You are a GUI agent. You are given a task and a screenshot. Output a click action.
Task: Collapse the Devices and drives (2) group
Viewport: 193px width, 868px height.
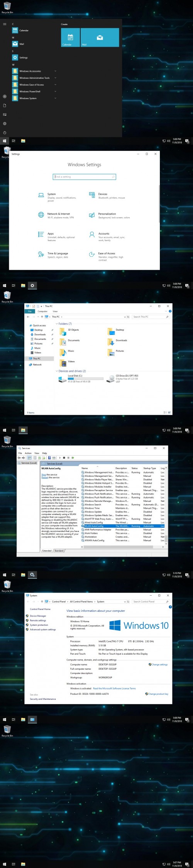tap(57, 371)
